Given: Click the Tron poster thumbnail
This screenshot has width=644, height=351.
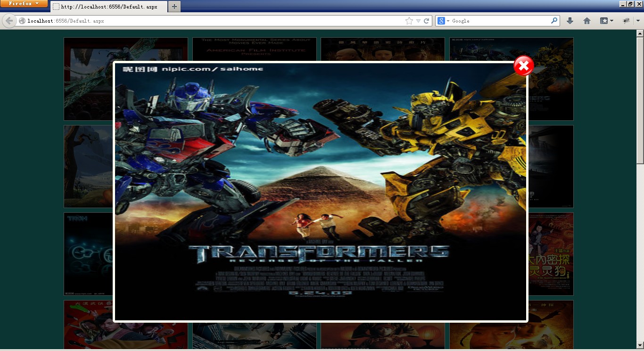Looking at the screenshot, I should point(89,254).
